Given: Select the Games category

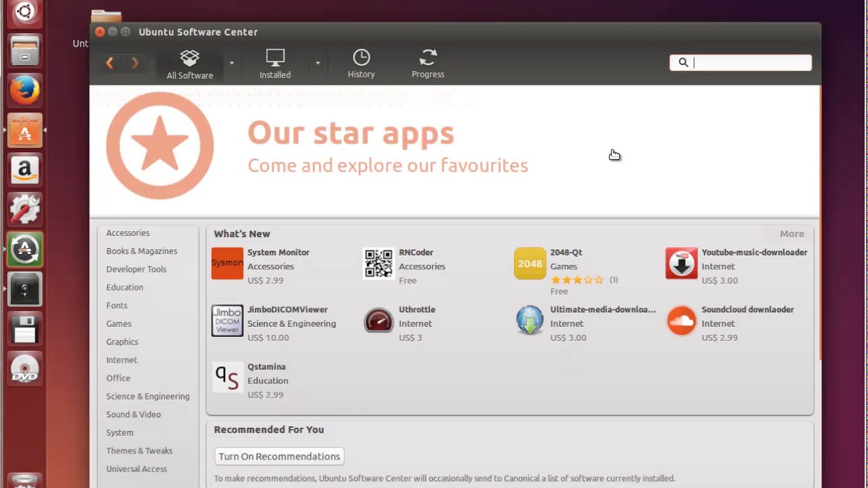Looking at the screenshot, I should 119,324.
